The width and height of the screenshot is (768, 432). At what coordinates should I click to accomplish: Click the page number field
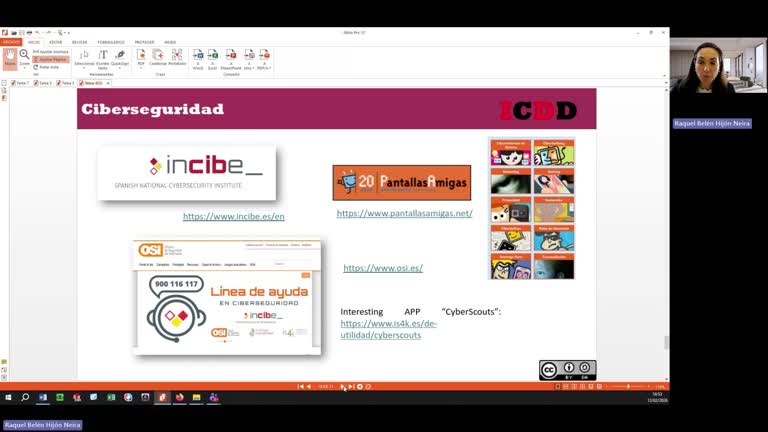(x=325, y=386)
